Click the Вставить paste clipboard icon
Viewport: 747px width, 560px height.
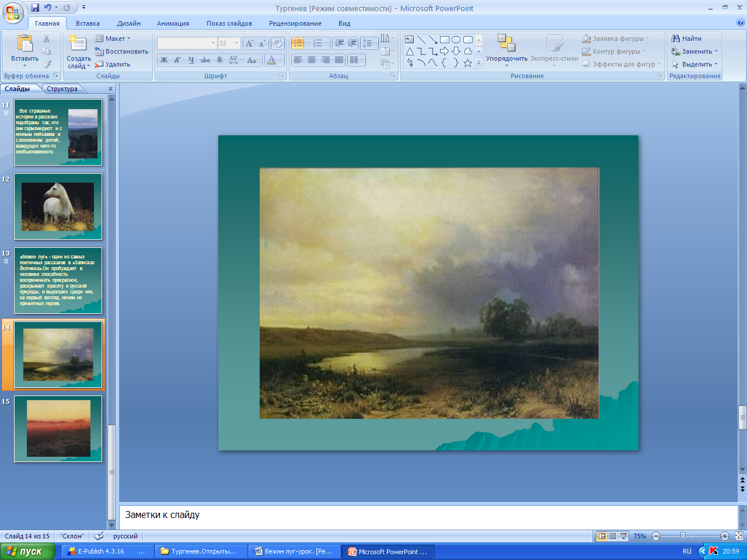coord(25,44)
